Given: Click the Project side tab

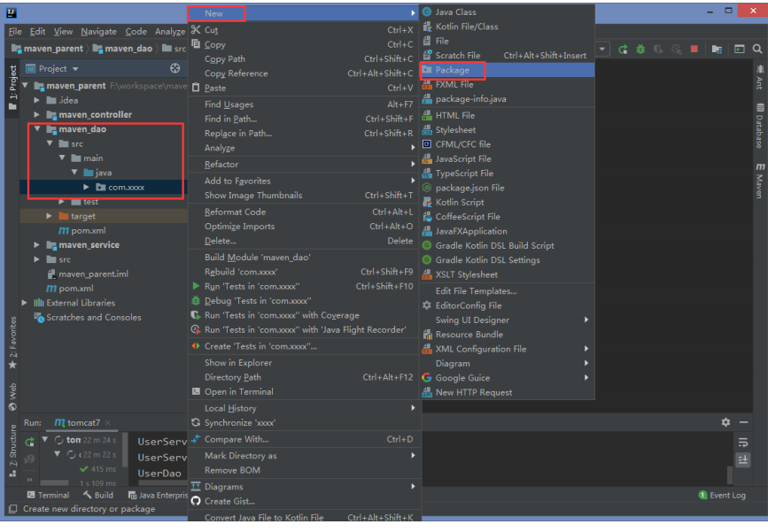Looking at the screenshot, I should 12,88.
